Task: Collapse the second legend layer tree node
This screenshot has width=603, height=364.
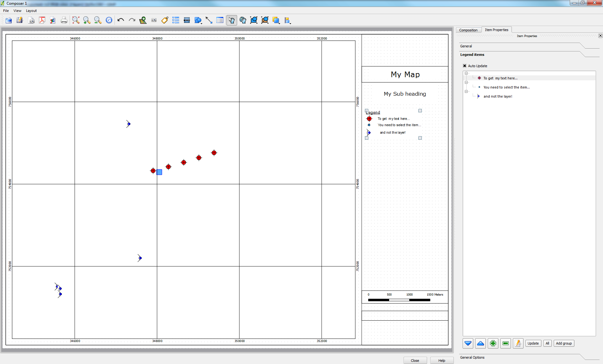Action: pyautogui.click(x=466, y=83)
